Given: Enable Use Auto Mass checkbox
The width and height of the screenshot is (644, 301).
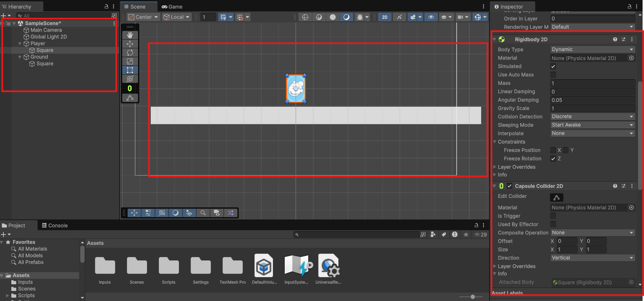Looking at the screenshot, I should click(x=553, y=75).
